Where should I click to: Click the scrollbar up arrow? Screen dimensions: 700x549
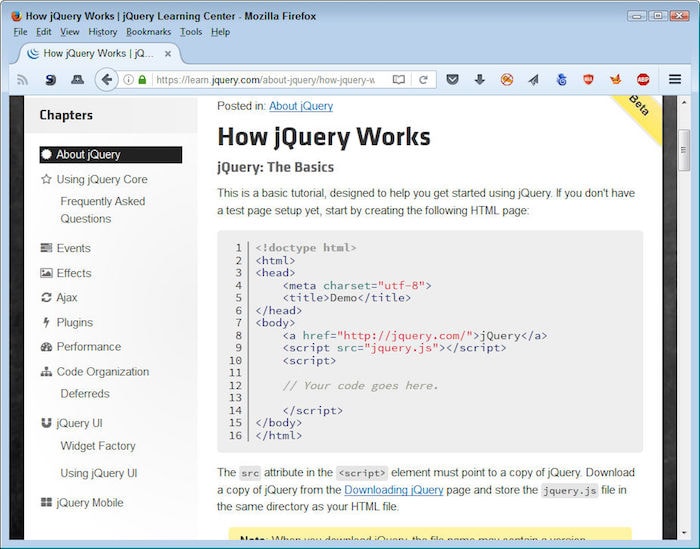pos(683,103)
